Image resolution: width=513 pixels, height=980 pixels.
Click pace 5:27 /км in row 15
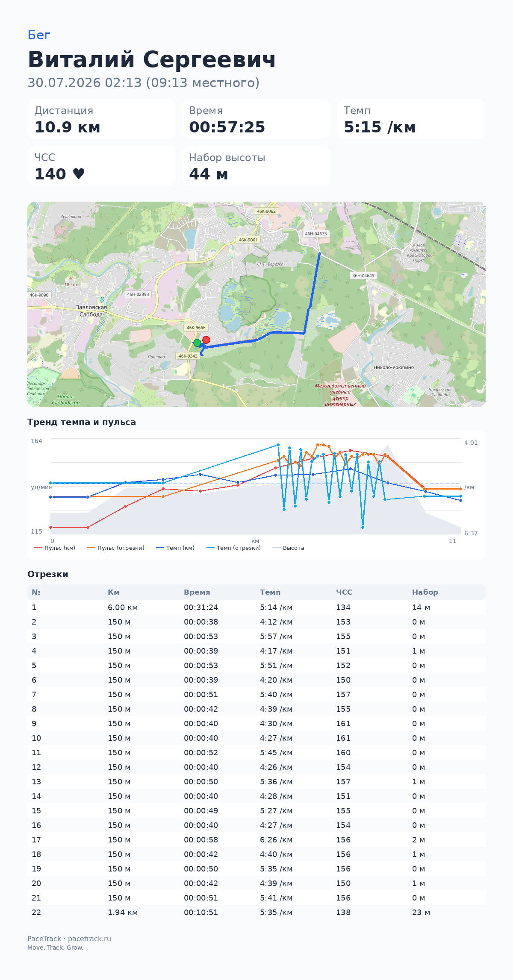[x=276, y=811]
